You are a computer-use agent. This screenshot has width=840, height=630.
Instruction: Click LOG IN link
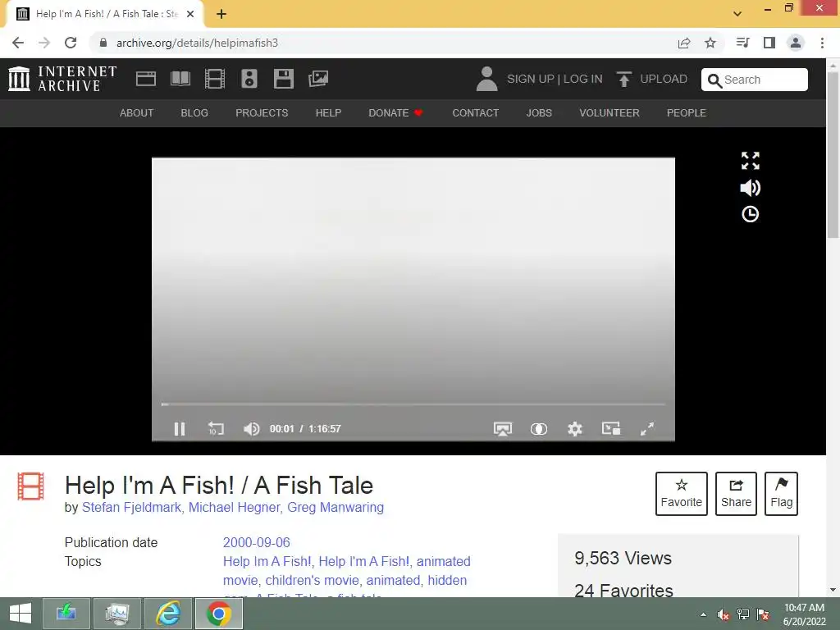pyautogui.click(x=583, y=80)
